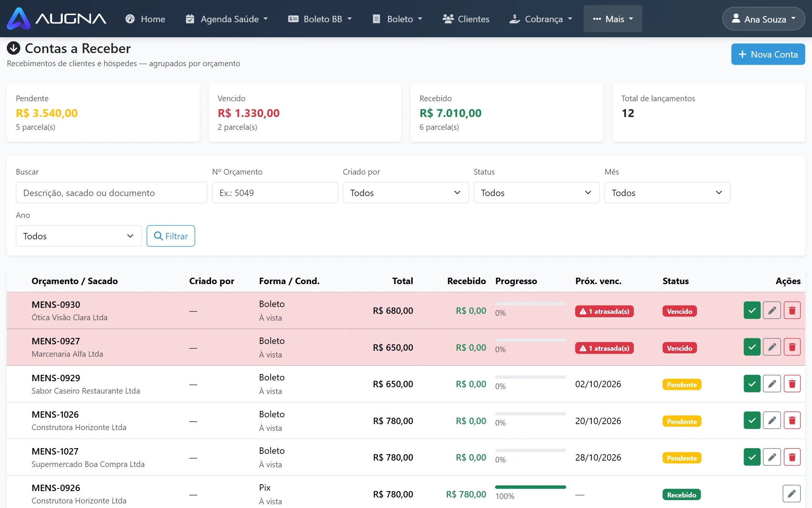Open the Status filter dropdown

pos(536,193)
